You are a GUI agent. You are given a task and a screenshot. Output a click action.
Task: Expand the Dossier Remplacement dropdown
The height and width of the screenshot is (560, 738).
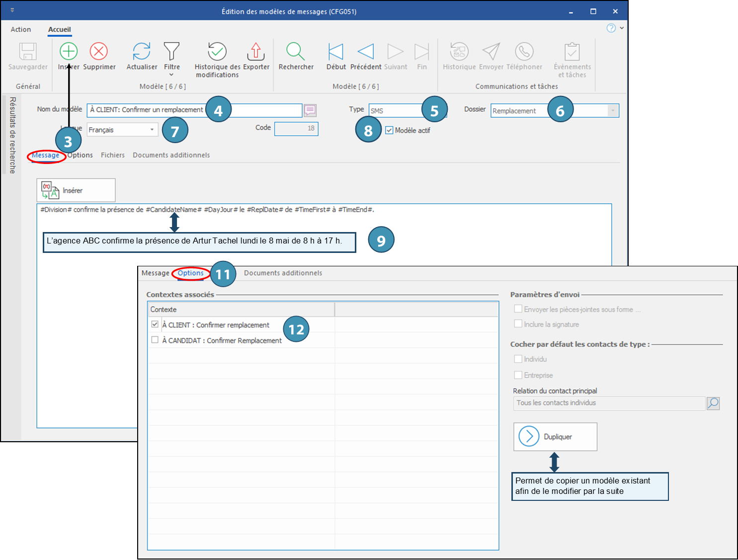tap(613, 110)
